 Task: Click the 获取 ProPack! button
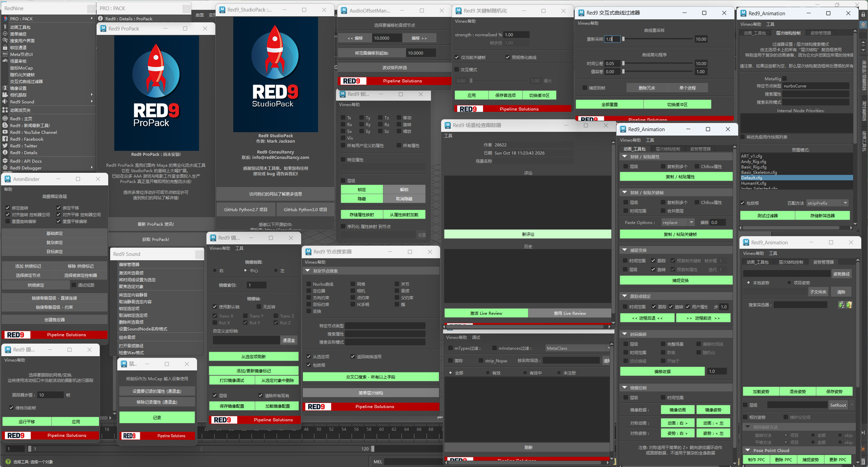click(156, 239)
